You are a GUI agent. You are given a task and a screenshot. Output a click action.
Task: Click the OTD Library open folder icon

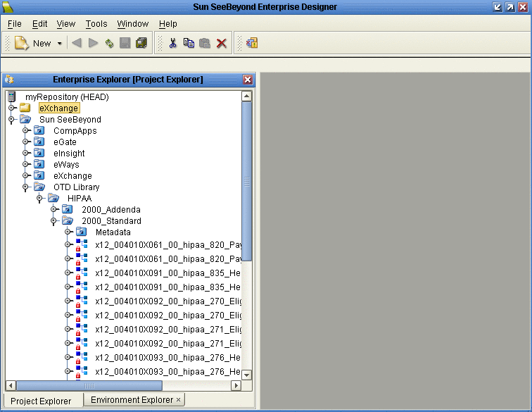tap(39, 187)
